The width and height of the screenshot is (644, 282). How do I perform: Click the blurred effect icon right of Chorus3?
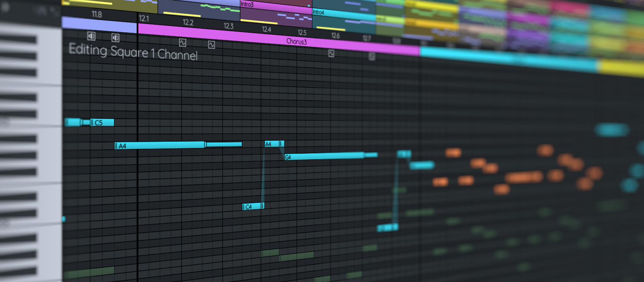[372, 56]
